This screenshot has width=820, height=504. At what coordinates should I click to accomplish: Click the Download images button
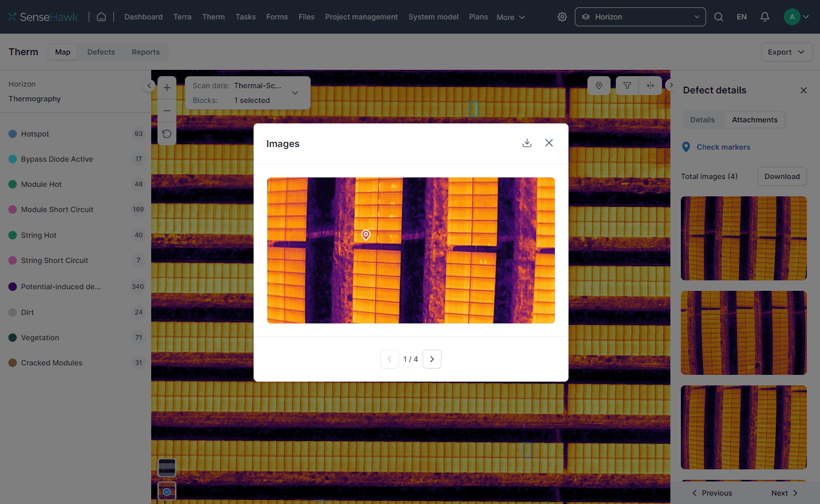782,176
